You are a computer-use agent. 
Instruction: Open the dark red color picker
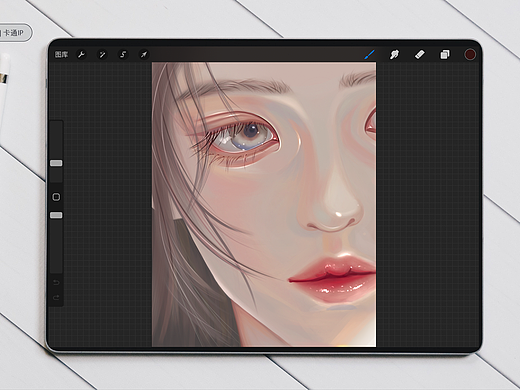coord(470,54)
